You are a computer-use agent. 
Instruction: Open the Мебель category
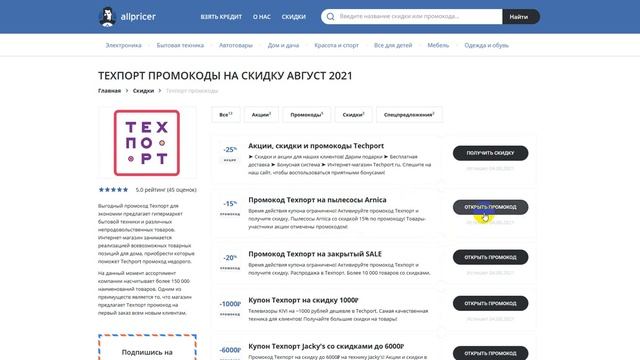point(438,45)
